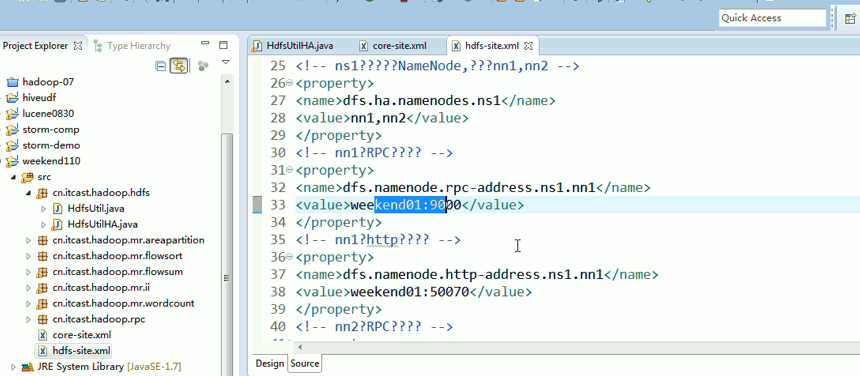Click the cn.itcast.hadoop.hdfs package icon

[x=42, y=193]
